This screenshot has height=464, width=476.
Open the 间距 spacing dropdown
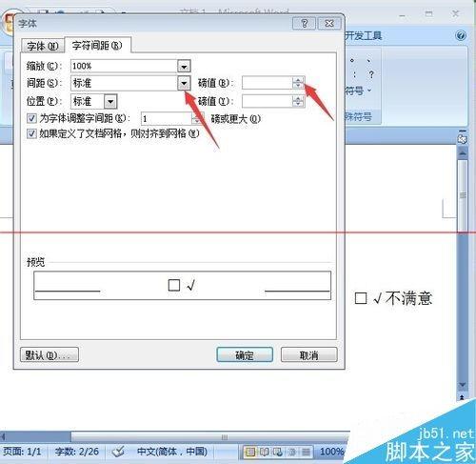click(184, 84)
